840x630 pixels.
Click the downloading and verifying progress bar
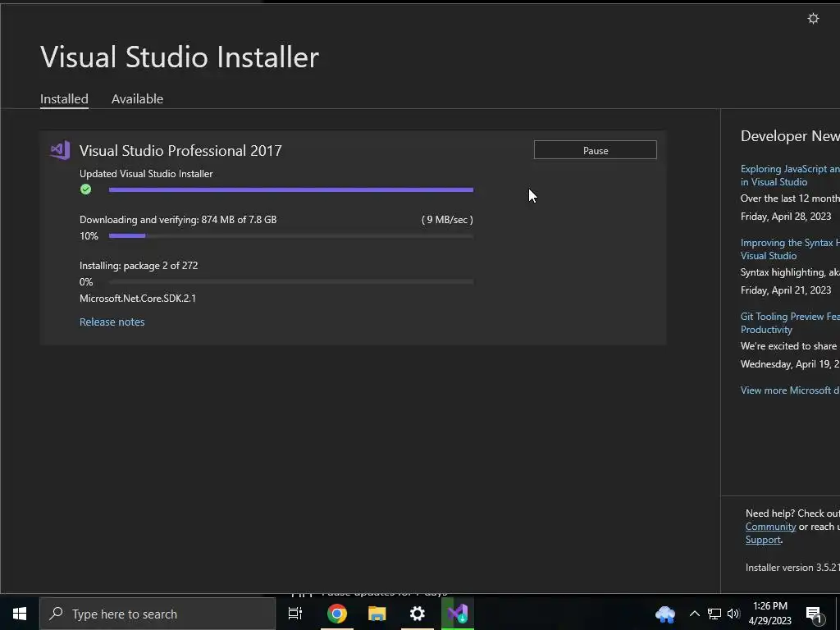(291, 235)
